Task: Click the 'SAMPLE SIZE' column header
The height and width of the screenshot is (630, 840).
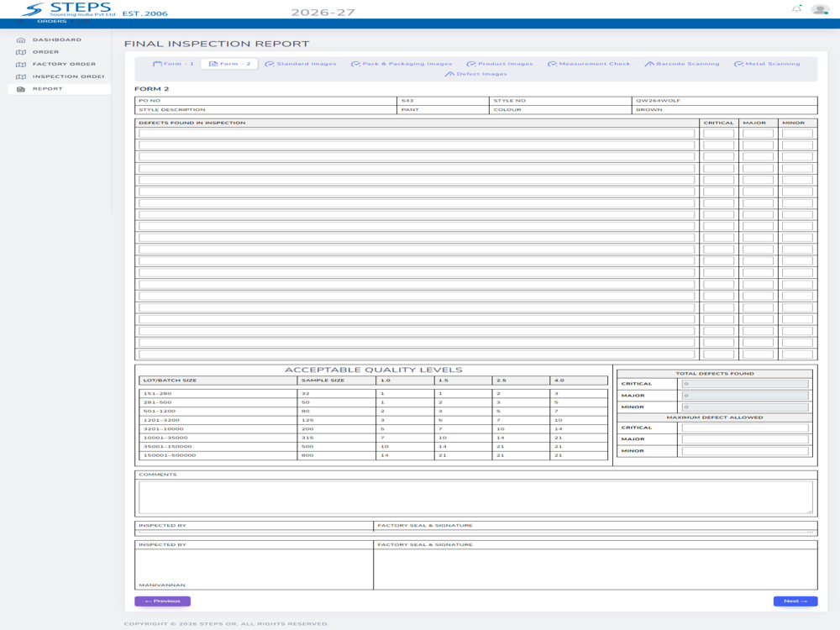Action: (x=323, y=381)
